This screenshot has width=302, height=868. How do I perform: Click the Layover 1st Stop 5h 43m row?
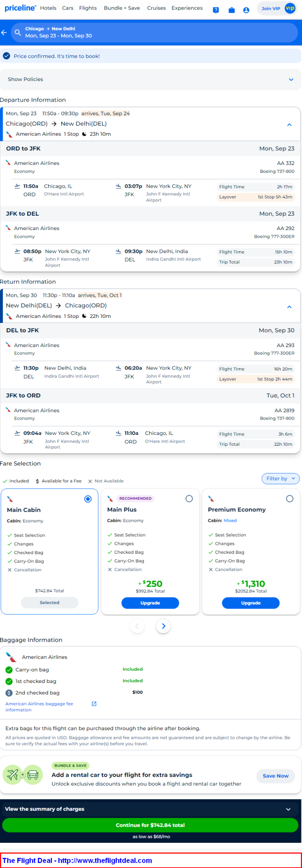(x=256, y=197)
